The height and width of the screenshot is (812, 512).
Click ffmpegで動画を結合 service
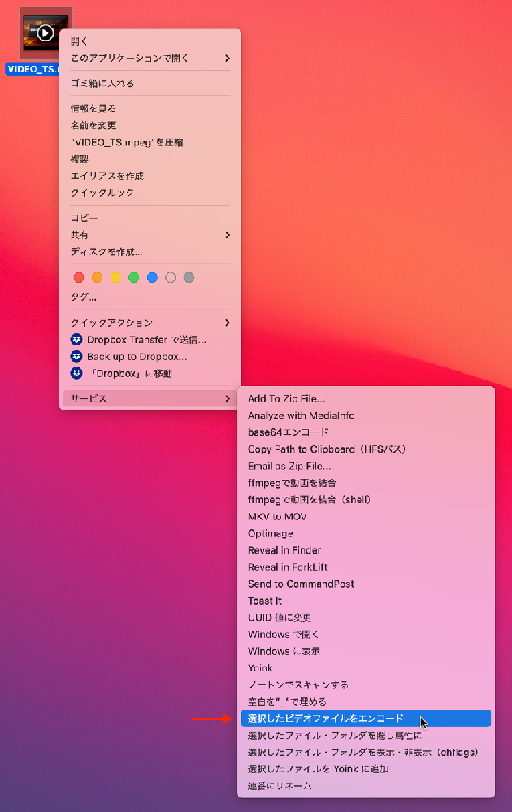tap(366, 483)
